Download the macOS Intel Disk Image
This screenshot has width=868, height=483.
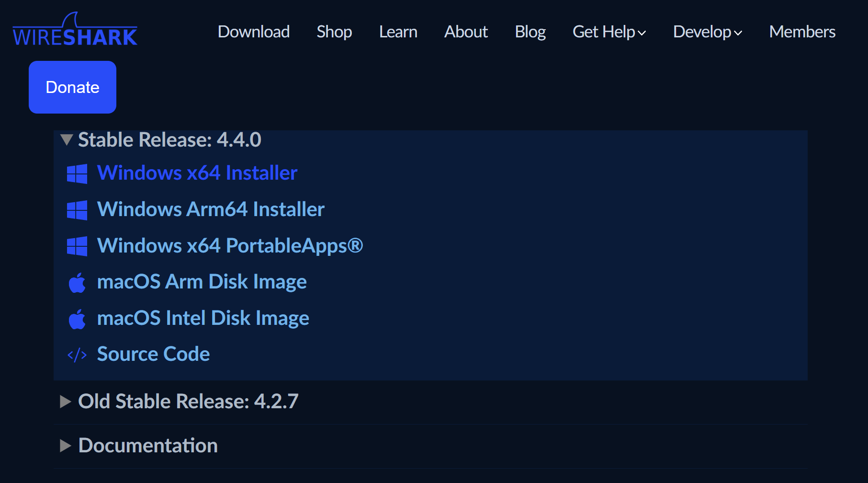[x=203, y=319]
